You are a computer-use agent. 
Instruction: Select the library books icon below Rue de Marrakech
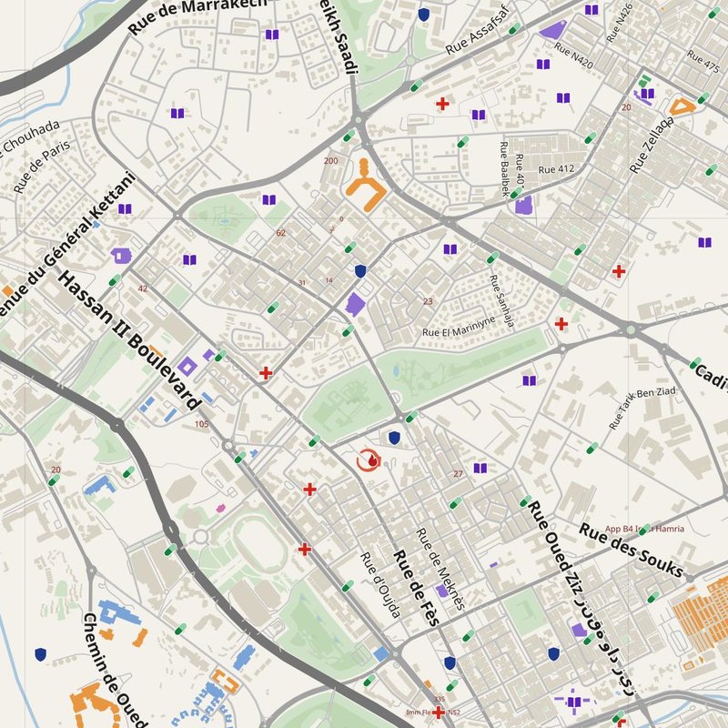click(272, 35)
